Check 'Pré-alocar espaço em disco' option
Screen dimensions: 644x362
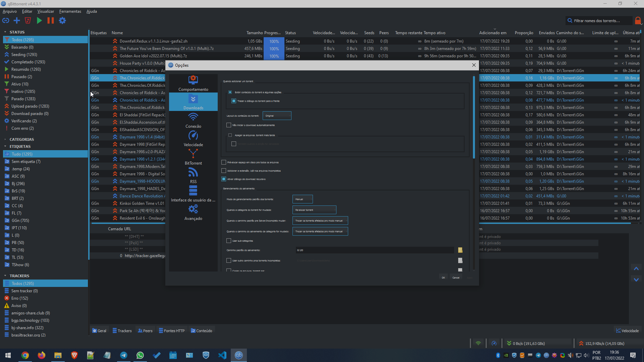pos(223,162)
